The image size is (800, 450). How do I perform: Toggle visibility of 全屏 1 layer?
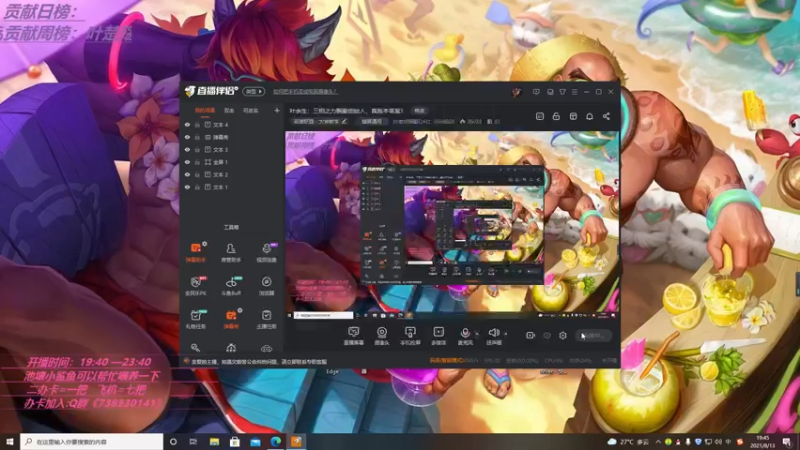coord(187,162)
